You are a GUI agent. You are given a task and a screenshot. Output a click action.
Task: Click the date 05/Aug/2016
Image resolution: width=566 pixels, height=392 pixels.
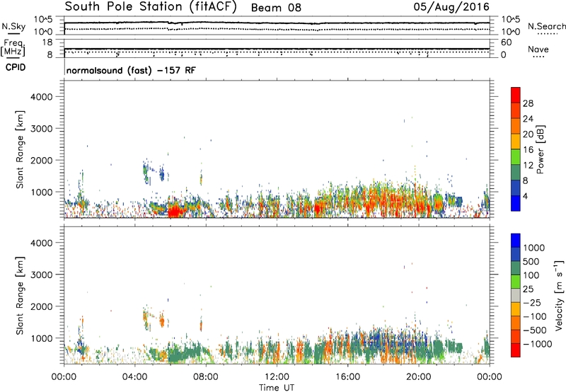[x=451, y=7]
